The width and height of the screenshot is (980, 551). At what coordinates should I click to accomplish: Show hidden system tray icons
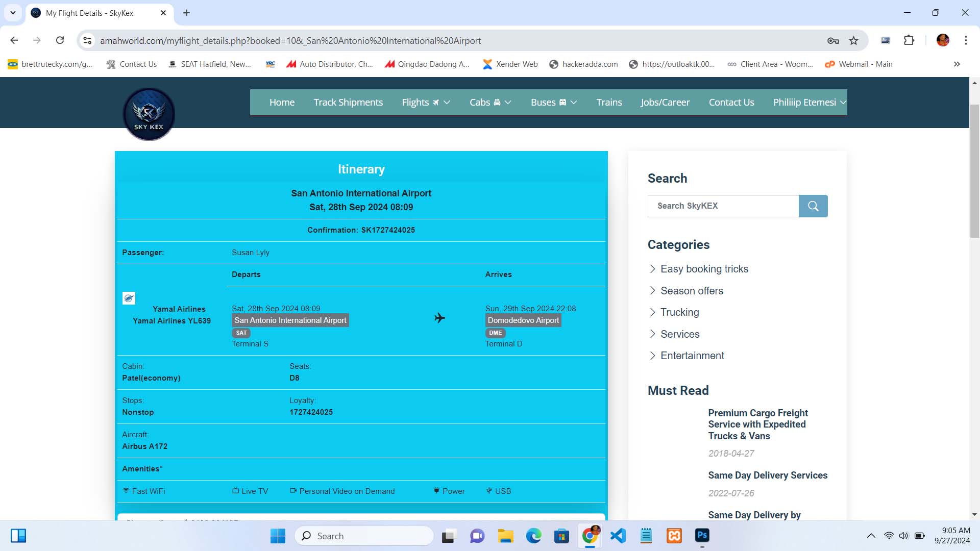pos(871,536)
